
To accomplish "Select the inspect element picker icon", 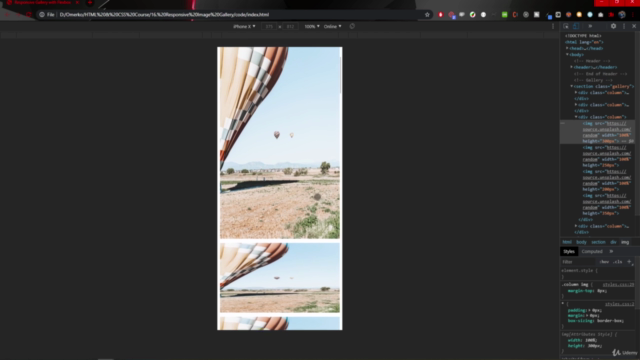I will click(x=566, y=26).
